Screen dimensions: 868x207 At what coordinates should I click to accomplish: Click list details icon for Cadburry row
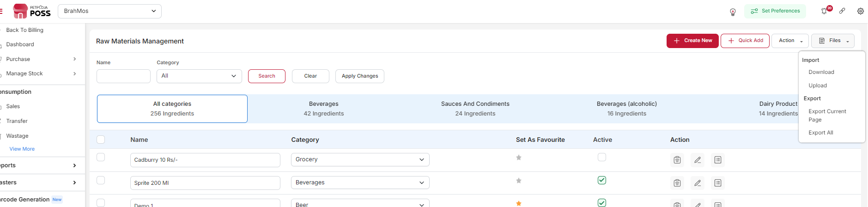coord(718,160)
